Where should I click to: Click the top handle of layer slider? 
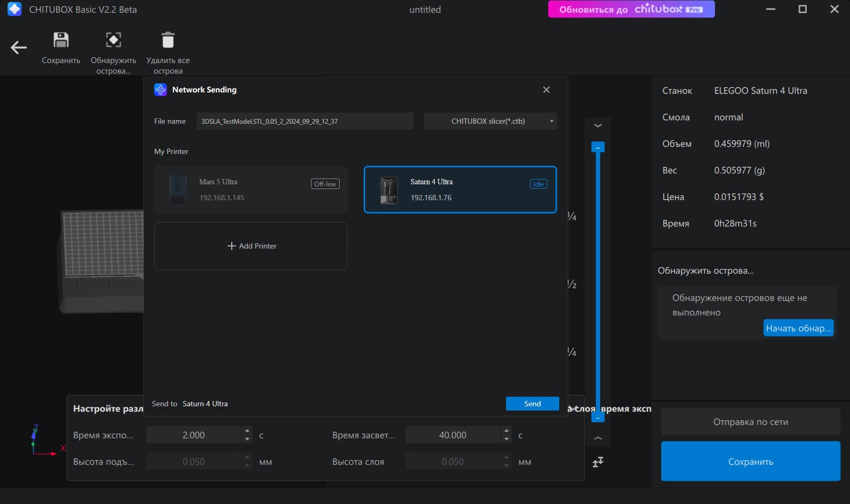(598, 147)
